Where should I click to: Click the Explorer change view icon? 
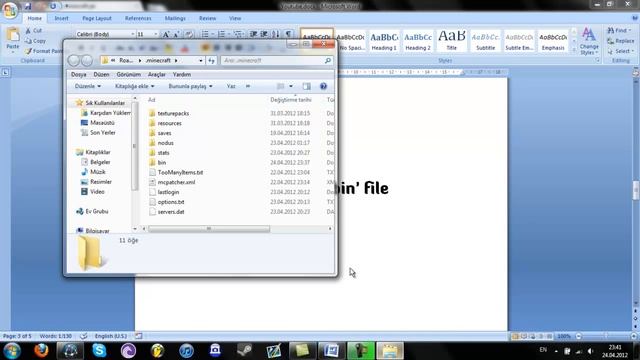pos(280,86)
